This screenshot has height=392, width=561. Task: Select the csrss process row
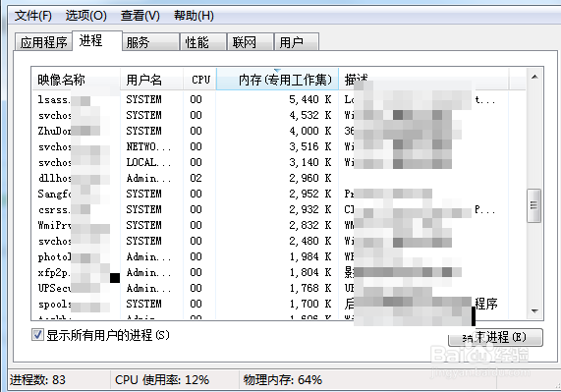point(279,209)
